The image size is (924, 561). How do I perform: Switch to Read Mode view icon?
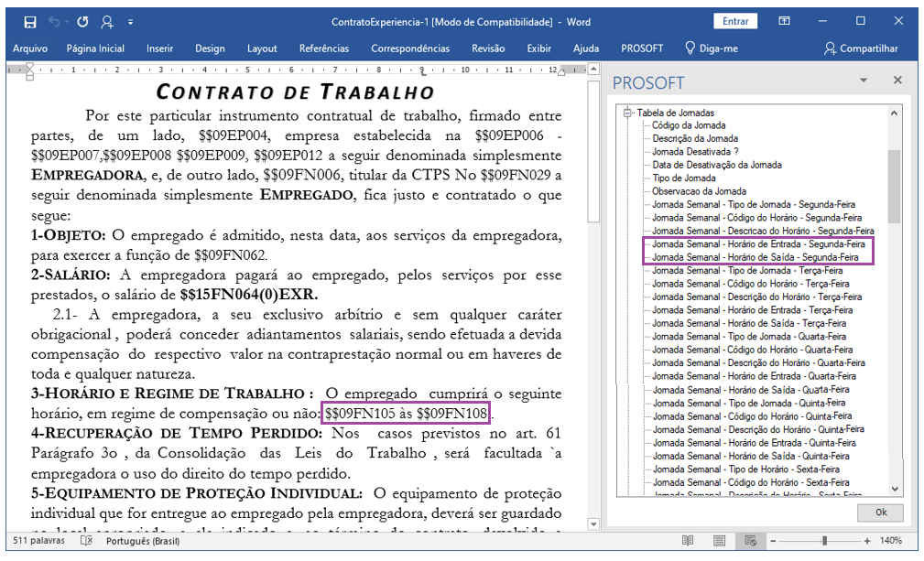pos(687,540)
